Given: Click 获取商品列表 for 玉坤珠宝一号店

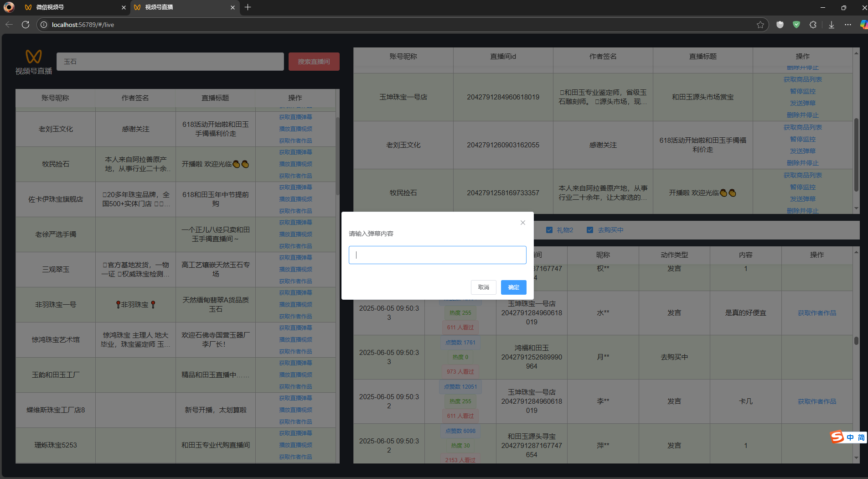Looking at the screenshot, I should pyautogui.click(x=802, y=79).
